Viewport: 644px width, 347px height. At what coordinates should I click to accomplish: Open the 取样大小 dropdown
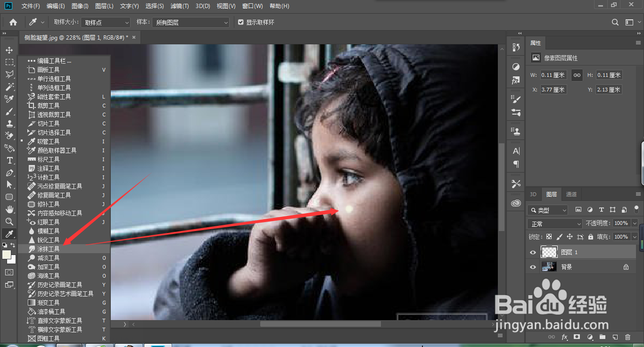106,22
